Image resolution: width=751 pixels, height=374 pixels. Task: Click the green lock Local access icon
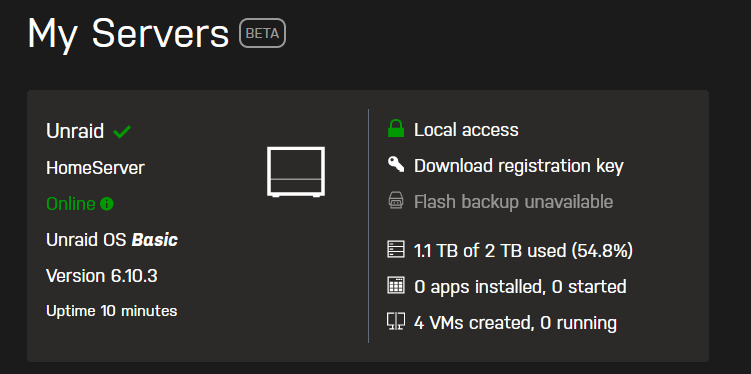click(x=396, y=129)
